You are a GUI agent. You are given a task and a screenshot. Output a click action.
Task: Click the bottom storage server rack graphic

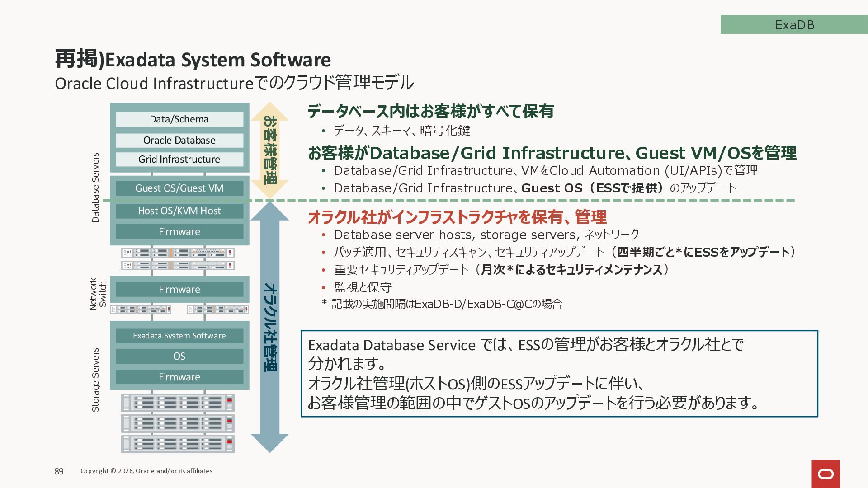coord(178,444)
